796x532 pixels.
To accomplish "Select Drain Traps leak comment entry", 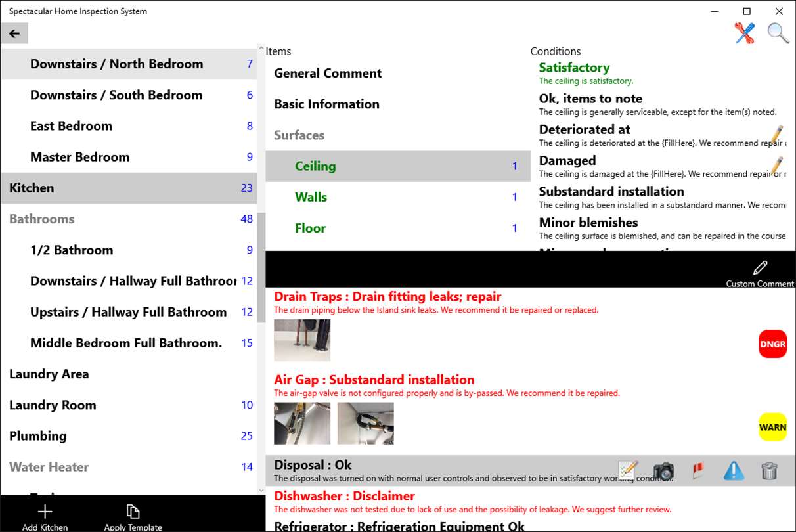I will coord(531,329).
